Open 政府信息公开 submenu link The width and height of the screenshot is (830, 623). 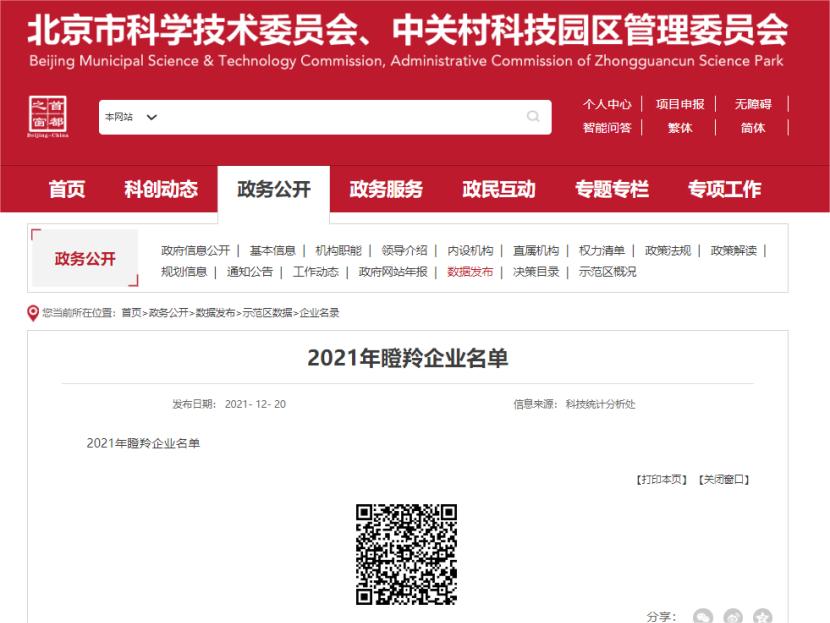point(195,250)
